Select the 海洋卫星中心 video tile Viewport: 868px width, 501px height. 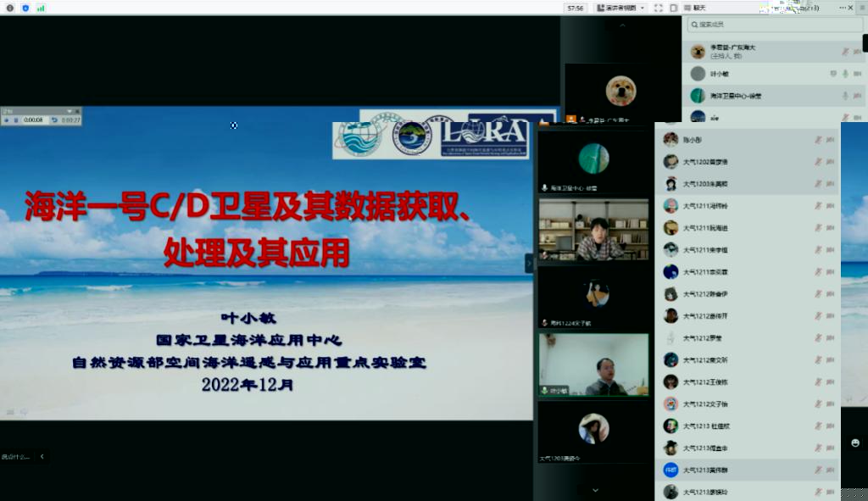pos(593,162)
